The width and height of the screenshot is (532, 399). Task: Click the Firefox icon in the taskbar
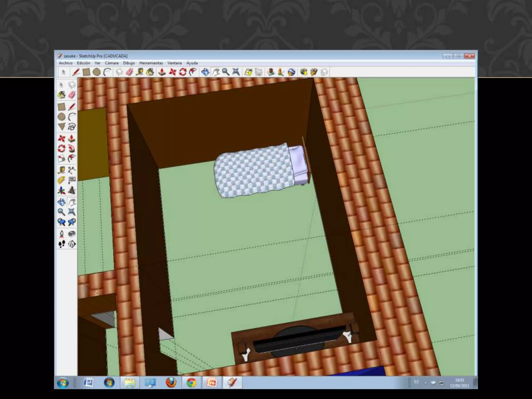[171, 382]
